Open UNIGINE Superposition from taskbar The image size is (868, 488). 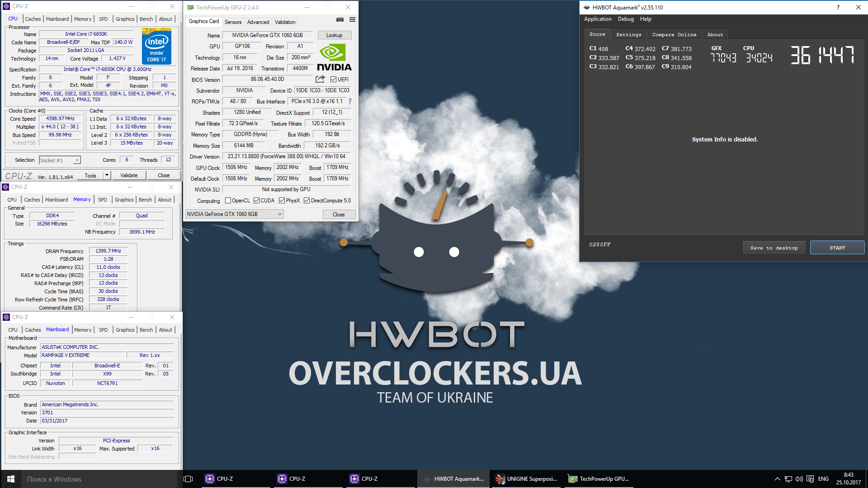tap(527, 479)
